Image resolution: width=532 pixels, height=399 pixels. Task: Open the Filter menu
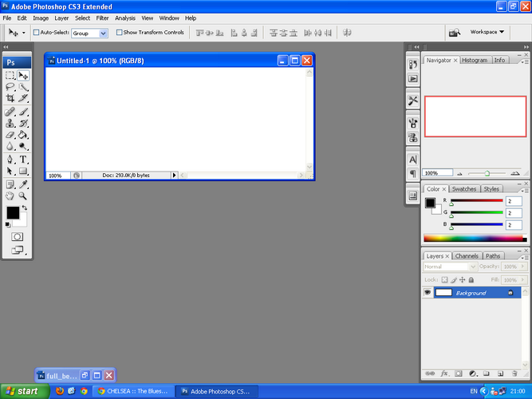(102, 18)
